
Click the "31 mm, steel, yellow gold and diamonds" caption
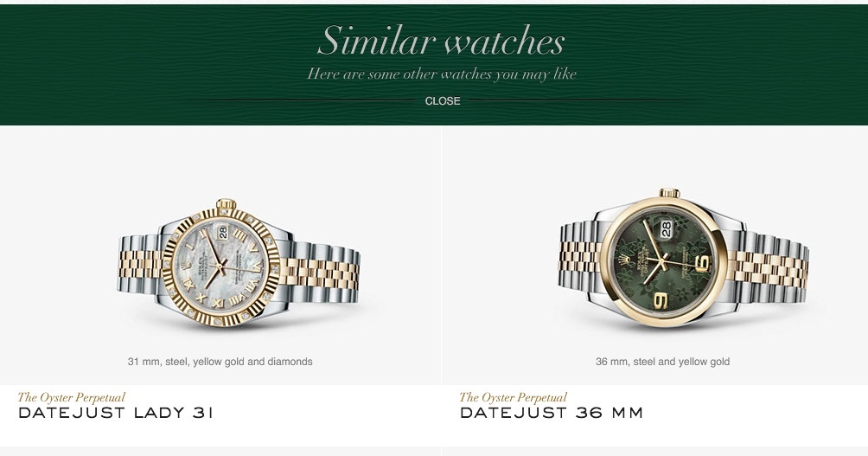pyautogui.click(x=220, y=362)
